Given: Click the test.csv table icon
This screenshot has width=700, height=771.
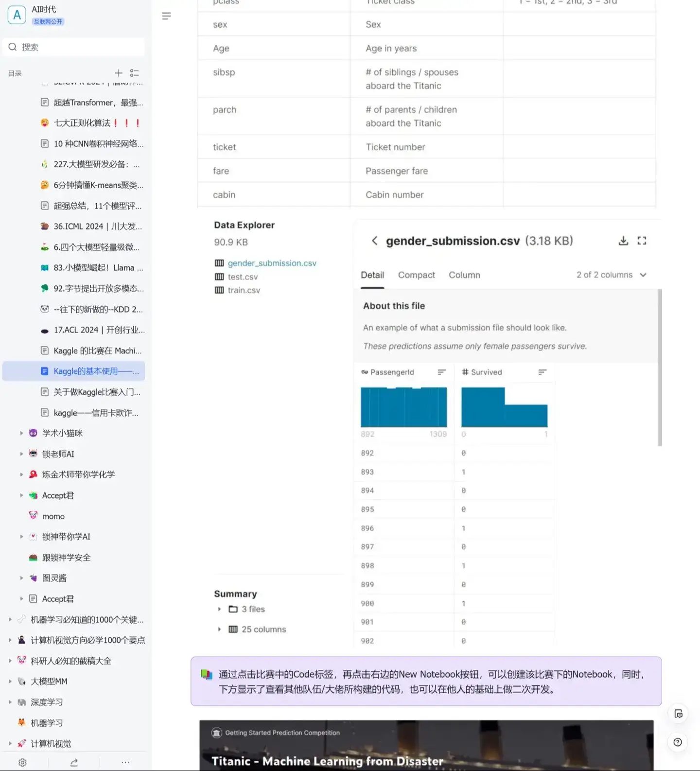Looking at the screenshot, I should coord(219,277).
